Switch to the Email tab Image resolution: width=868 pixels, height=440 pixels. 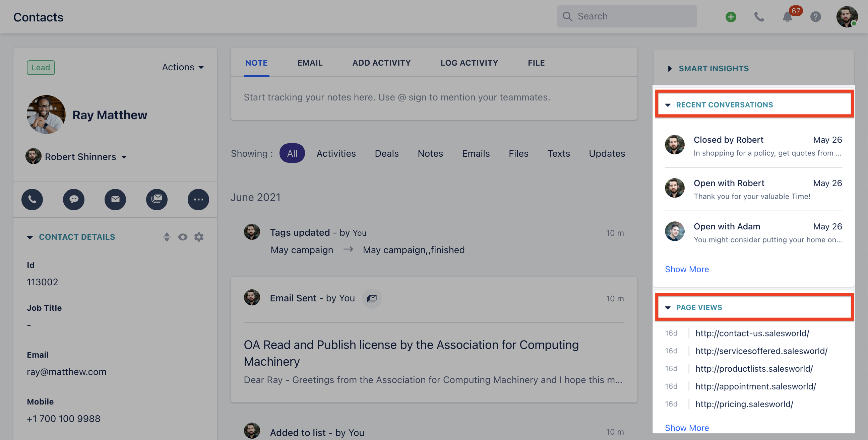(310, 63)
